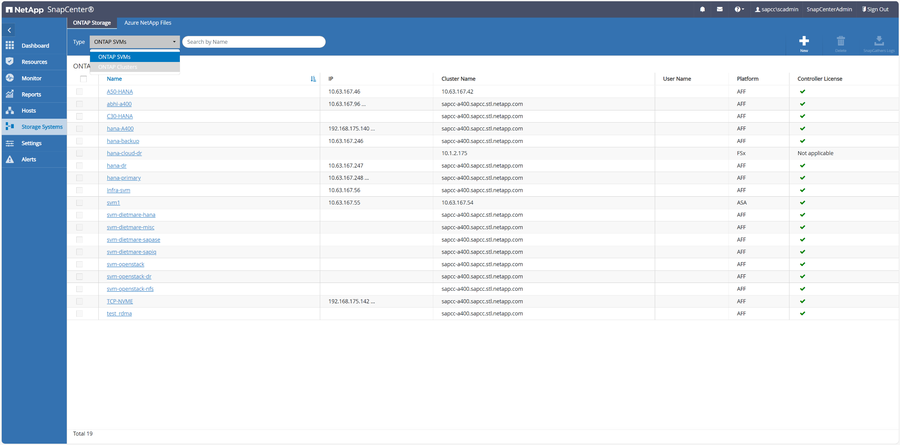The height and width of the screenshot is (445, 900).
Task: Select ONTAP SVMs from the dropdown list
Action: point(135,57)
